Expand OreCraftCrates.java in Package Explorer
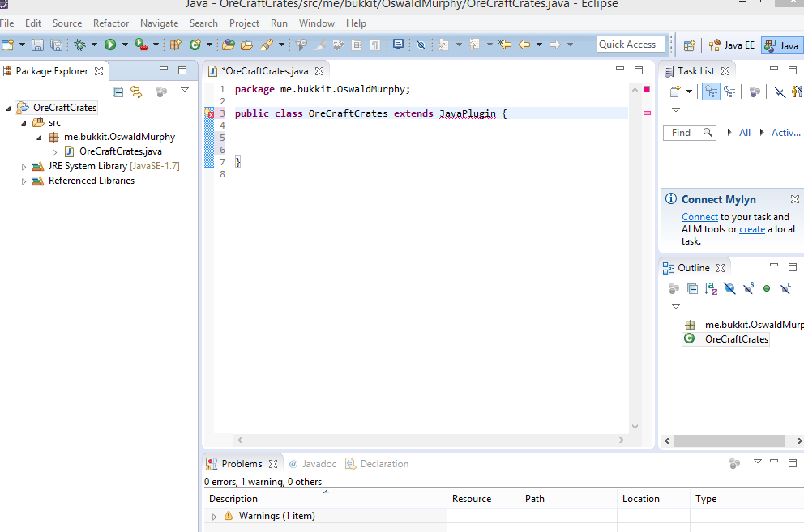 coord(54,152)
